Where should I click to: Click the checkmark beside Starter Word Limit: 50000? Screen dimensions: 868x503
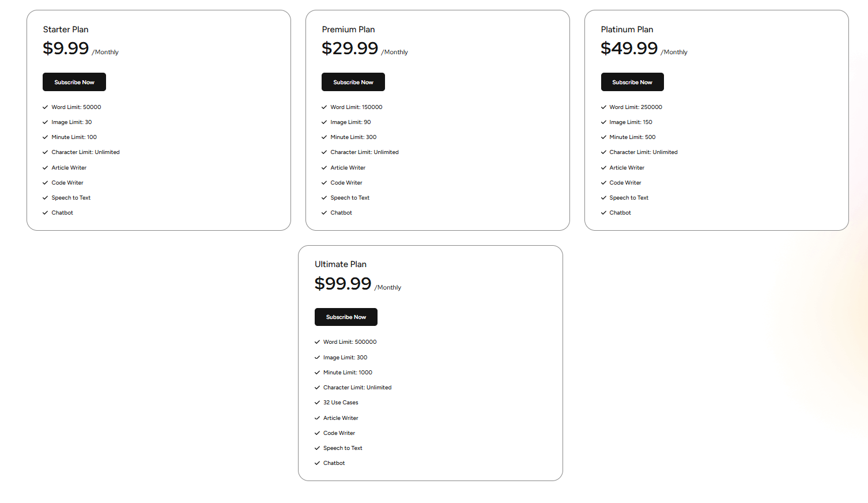pyautogui.click(x=45, y=107)
